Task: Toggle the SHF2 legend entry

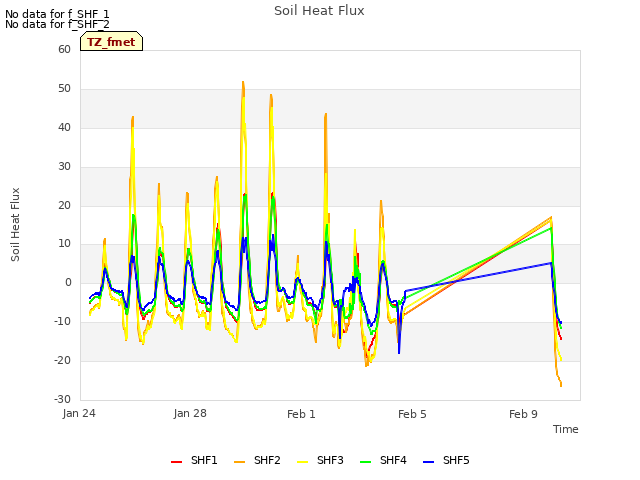Action: pyautogui.click(x=257, y=460)
